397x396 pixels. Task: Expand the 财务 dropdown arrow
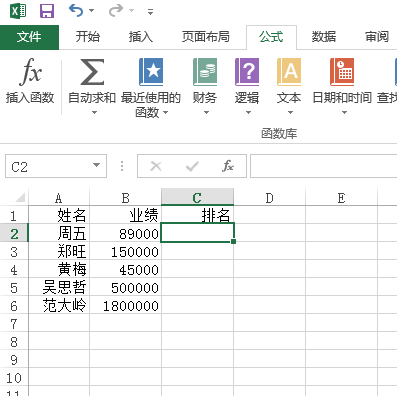tap(207, 113)
